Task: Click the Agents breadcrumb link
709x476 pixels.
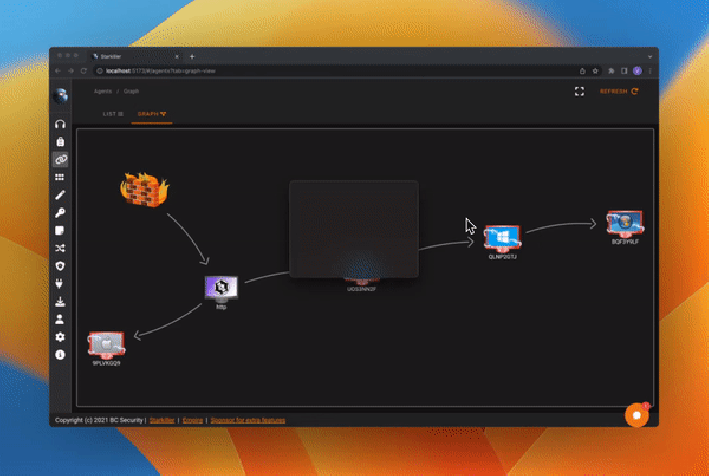Action: (x=102, y=91)
